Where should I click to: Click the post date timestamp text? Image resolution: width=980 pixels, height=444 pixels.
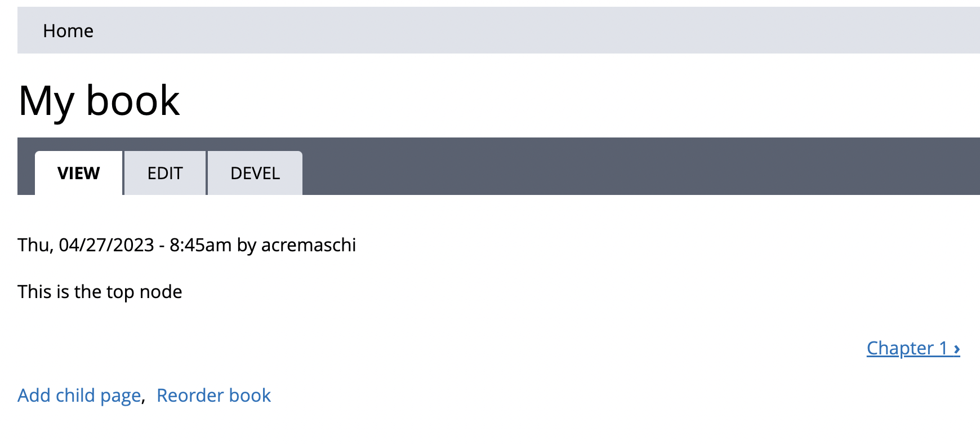tap(124, 245)
